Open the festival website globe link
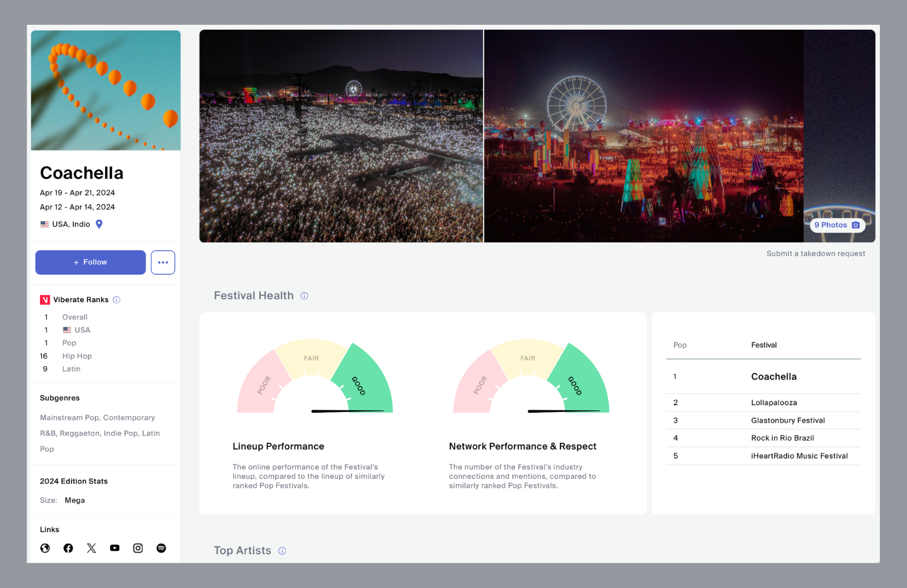This screenshot has height=588, width=907. pos(45,548)
